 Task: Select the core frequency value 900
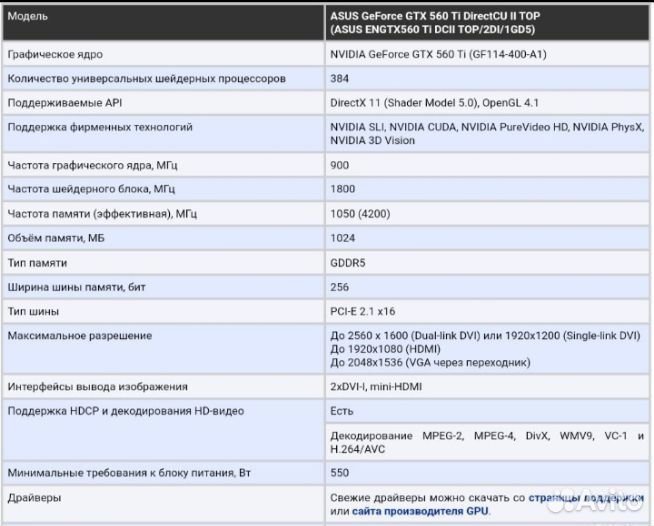tap(340, 165)
